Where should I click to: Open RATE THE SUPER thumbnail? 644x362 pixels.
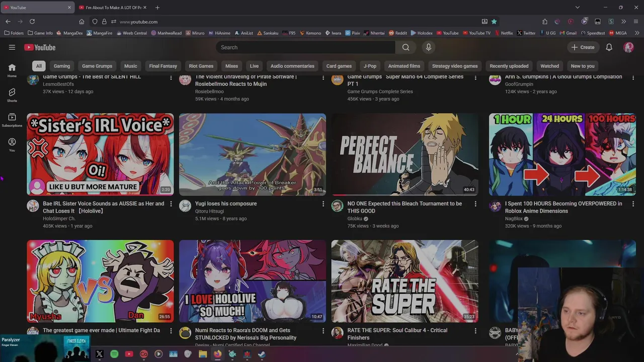point(405,281)
